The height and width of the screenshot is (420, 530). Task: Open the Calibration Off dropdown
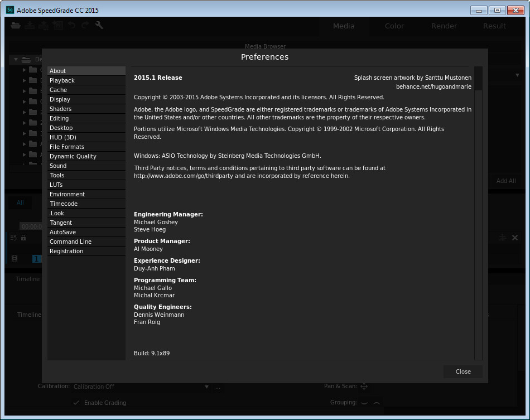pyautogui.click(x=141, y=387)
